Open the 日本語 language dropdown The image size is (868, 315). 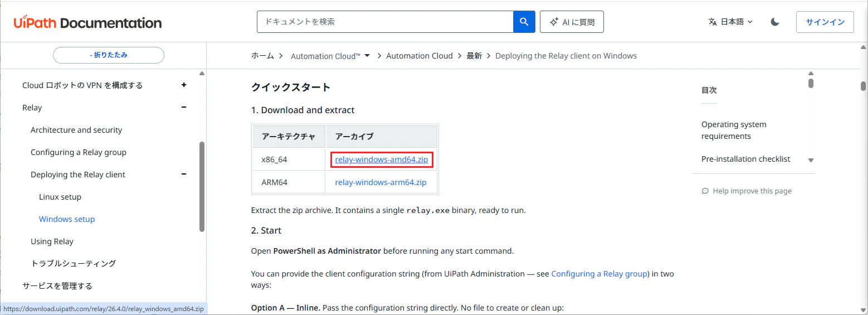730,22
